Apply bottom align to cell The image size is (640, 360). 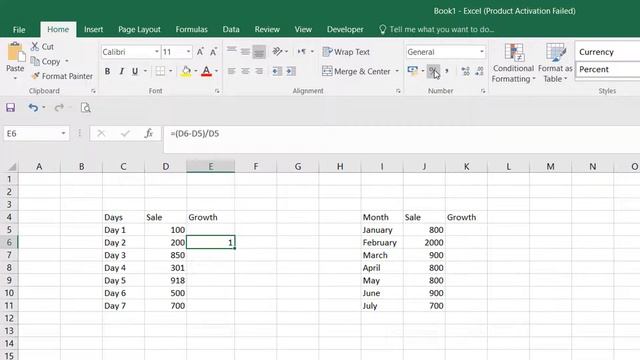tap(259, 52)
